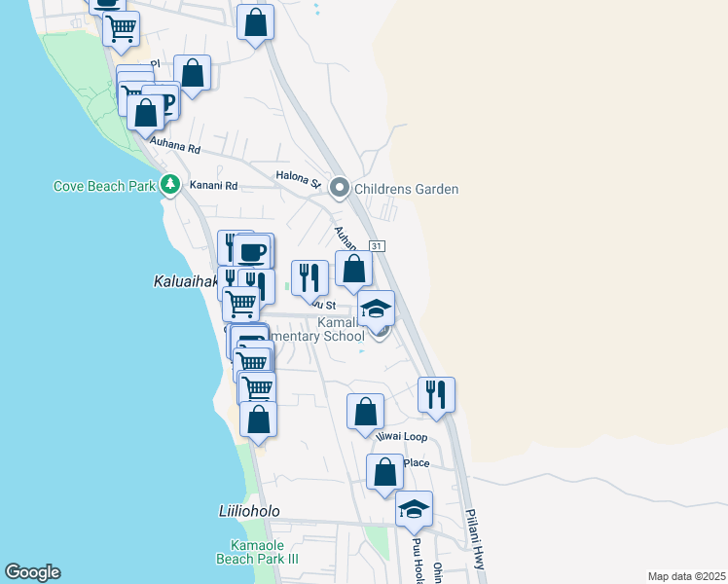Image resolution: width=728 pixels, height=584 pixels.
Task: Click the Childrens Garden label
Action: pyautogui.click(x=406, y=189)
